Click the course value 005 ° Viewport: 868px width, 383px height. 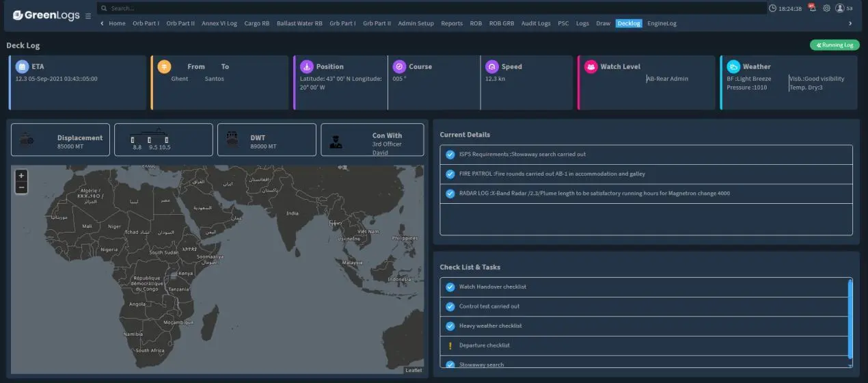(x=399, y=79)
